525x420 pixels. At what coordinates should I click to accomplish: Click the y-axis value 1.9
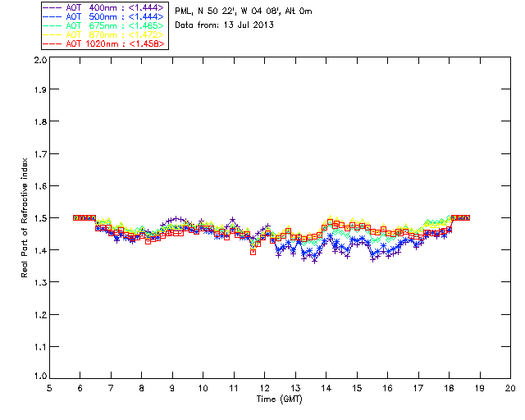point(40,89)
